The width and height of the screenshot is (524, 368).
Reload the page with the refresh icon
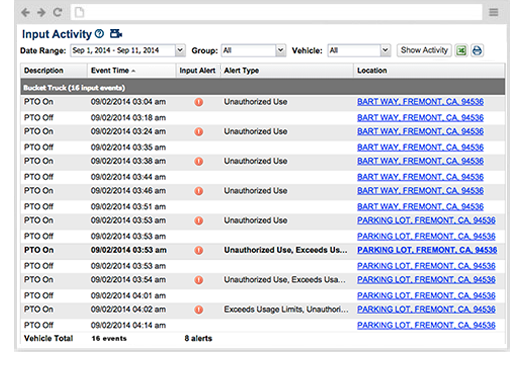point(57,12)
